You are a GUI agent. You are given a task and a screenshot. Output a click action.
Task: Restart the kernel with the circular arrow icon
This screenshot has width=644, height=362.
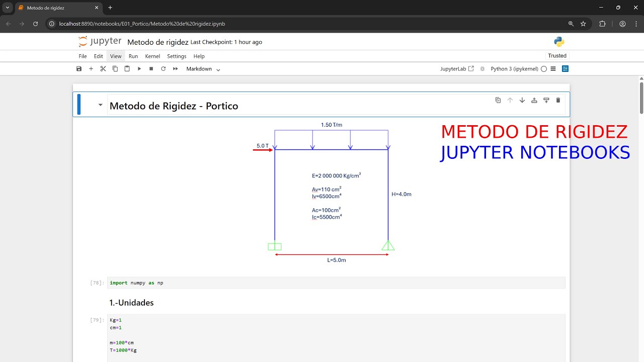[164, 69]
